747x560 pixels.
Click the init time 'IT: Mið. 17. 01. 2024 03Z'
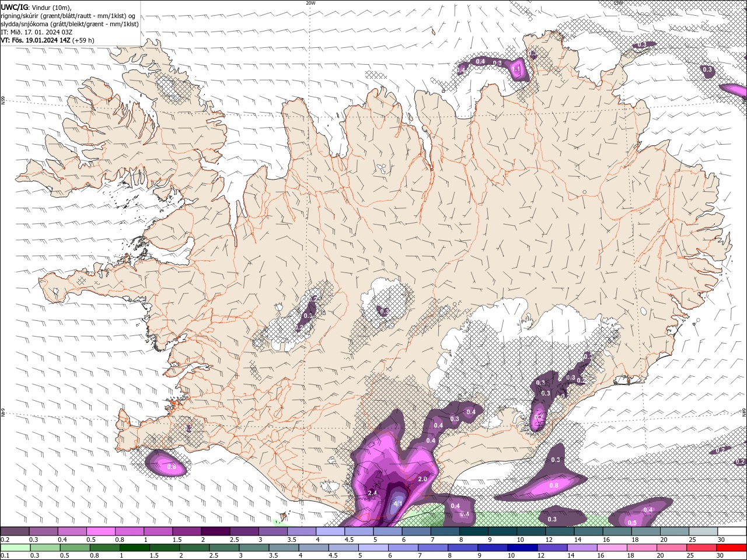click(37, 32)
